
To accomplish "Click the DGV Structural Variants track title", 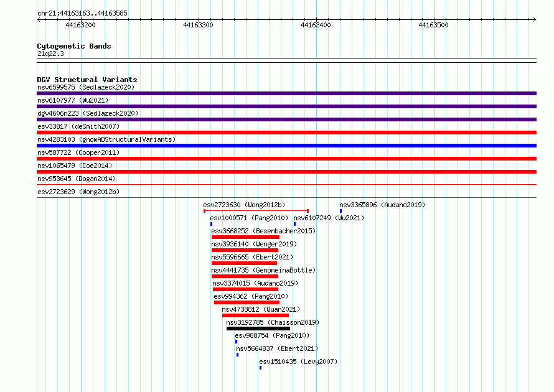I will coord(87,80).
